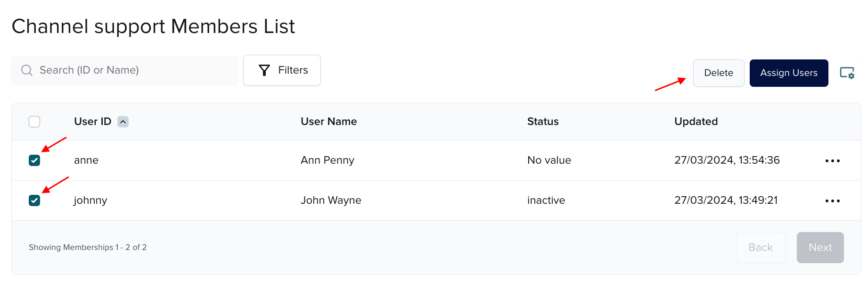Viewport: 868px width, 283px height.
Task: Open the more options menu for anne
Action: coord(832,161)
